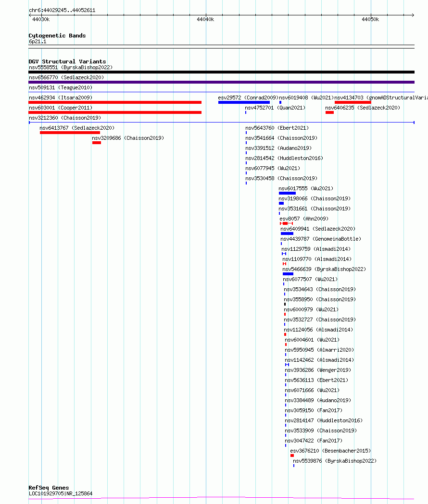Select the red esv8057 variant glyph
428x504 pixels.
tap(287, 223)
